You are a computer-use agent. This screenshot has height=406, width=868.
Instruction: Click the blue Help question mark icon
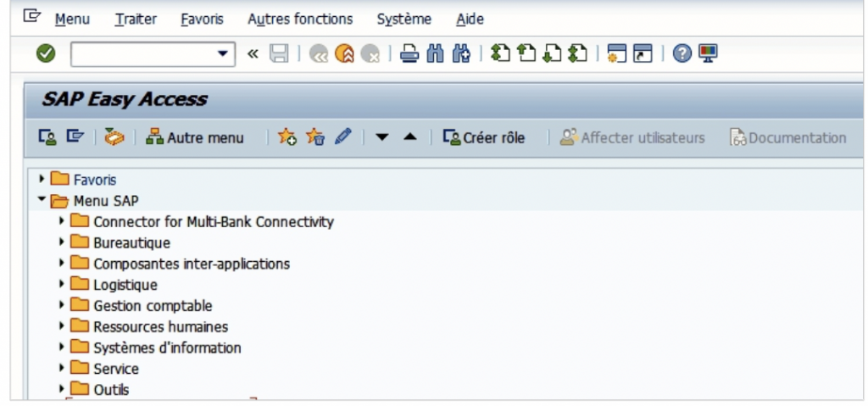coord(682,54)
